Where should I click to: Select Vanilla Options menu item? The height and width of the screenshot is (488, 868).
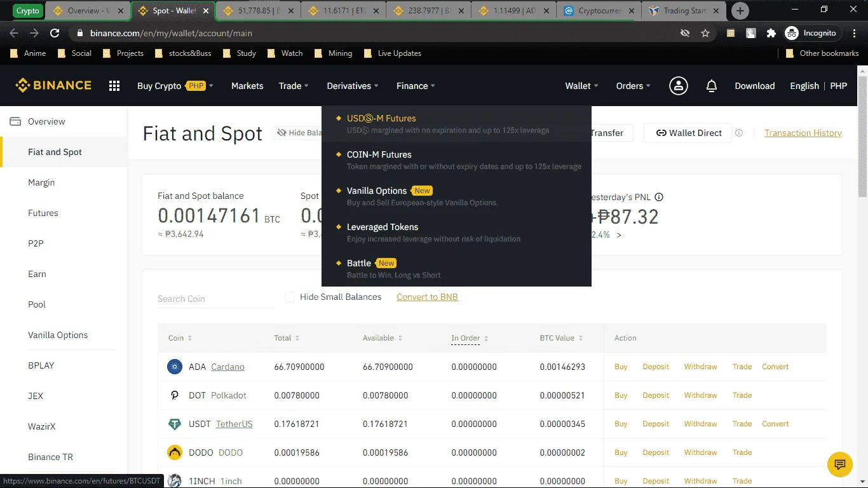456,196
